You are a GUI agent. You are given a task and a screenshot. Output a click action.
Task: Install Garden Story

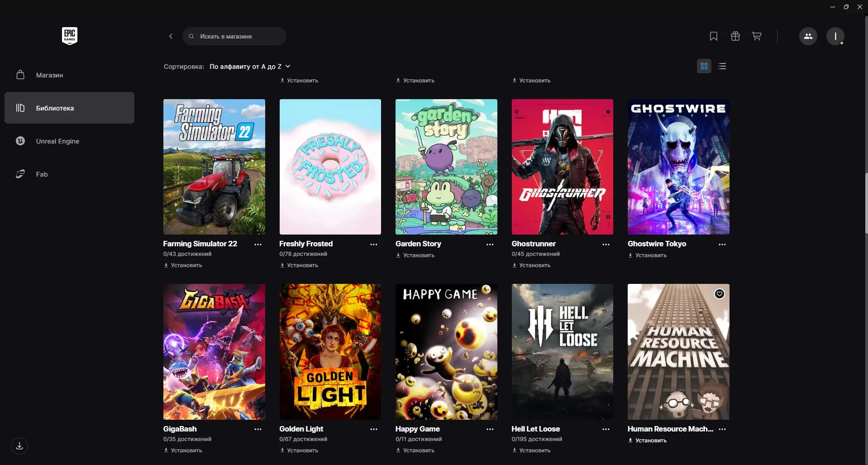coord(415,255)
